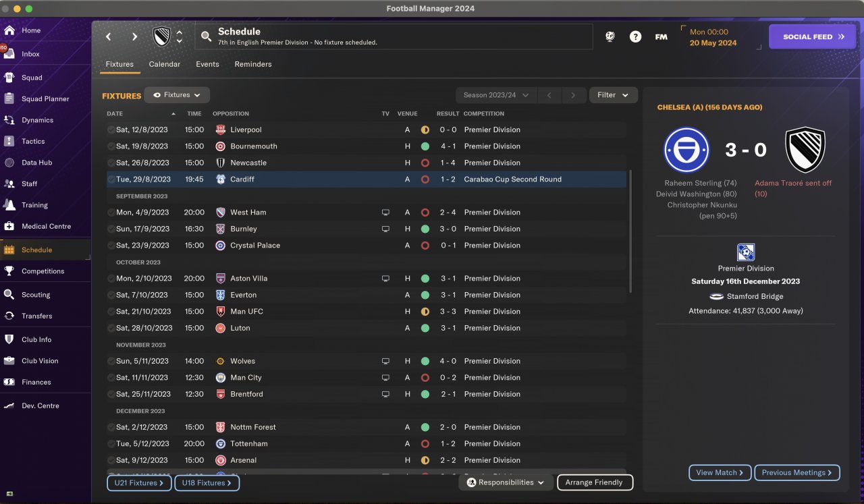The height and width of the screenshot is (504, 864).
Task: Click the club badge in top bar
Action: (162, 36)
